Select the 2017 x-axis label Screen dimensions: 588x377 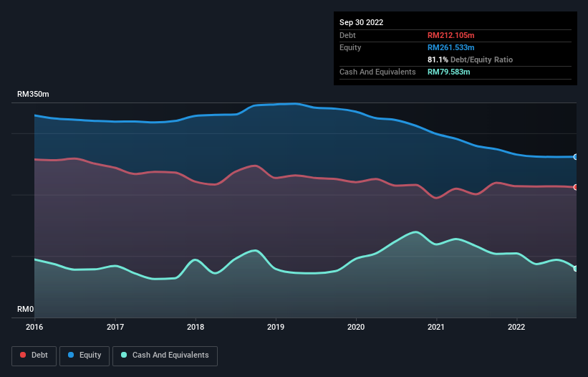point(115,327)
